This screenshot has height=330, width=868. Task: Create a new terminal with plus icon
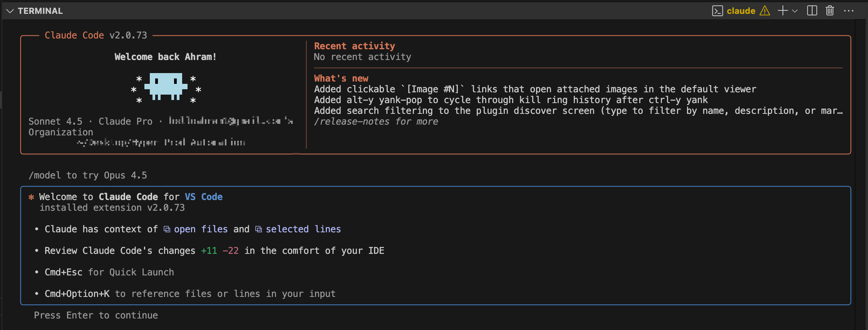pyautogui.click(x=783, y=11)
